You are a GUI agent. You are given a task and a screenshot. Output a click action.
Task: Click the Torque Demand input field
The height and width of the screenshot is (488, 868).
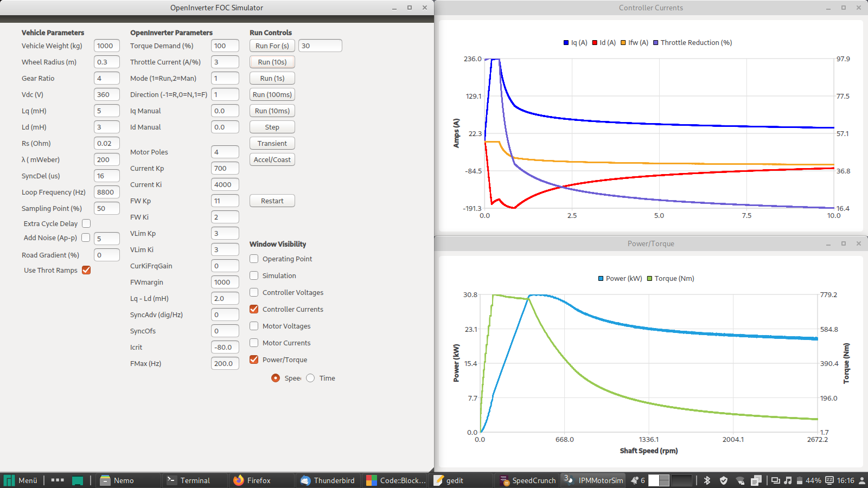[225, 46]
